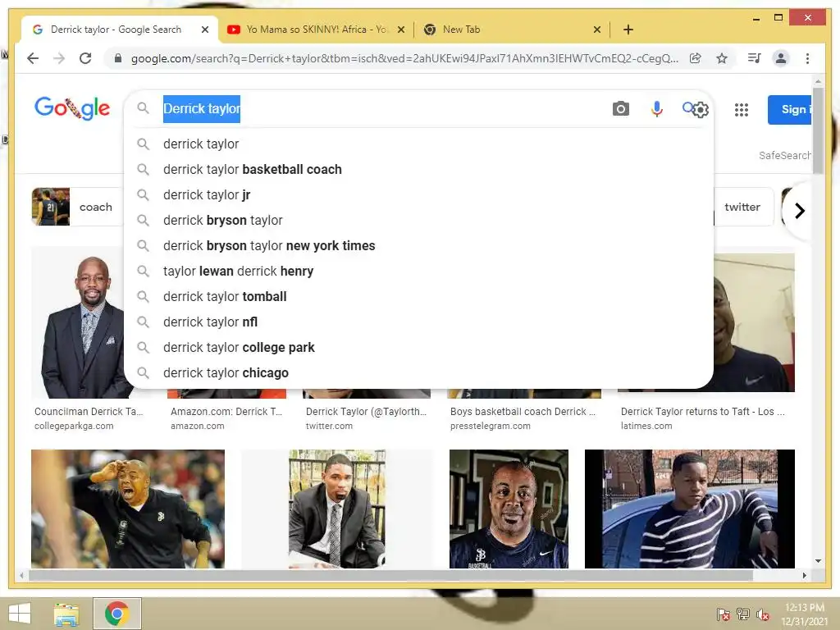Open the yelling coach image thumbnail
840x630 pixels.
tap(128, 509)
